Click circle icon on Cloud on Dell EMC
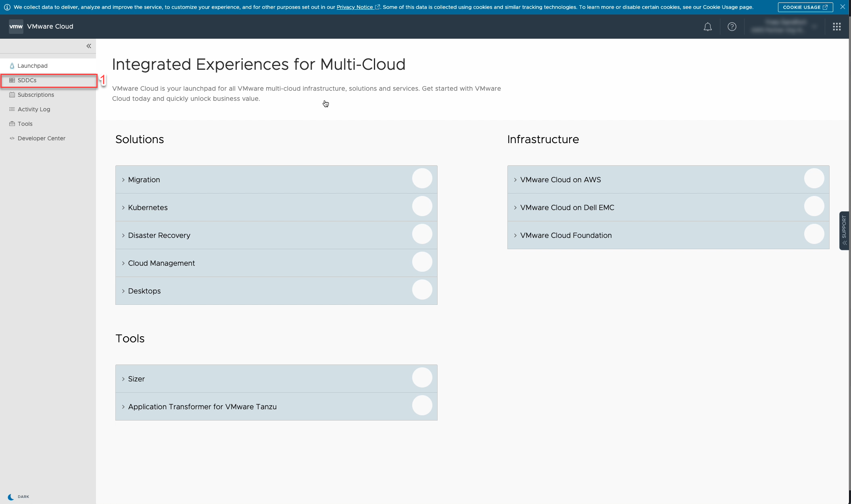 (x=814, y=206)
